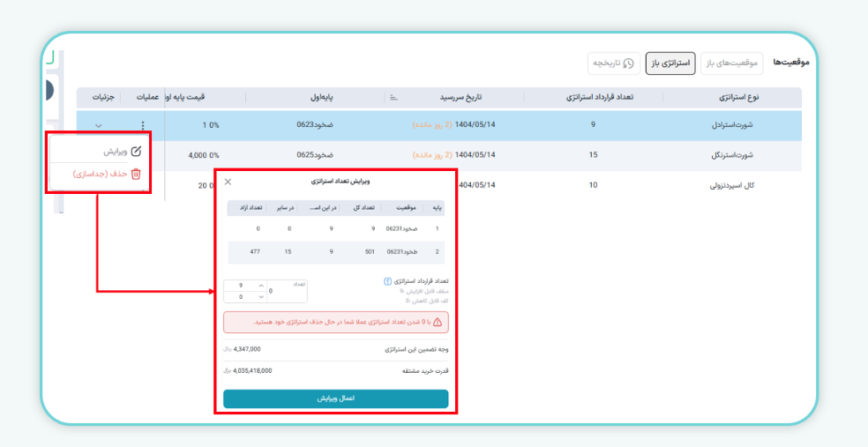
Task: Click the اعمال ویرایش button
Action: 335,399
